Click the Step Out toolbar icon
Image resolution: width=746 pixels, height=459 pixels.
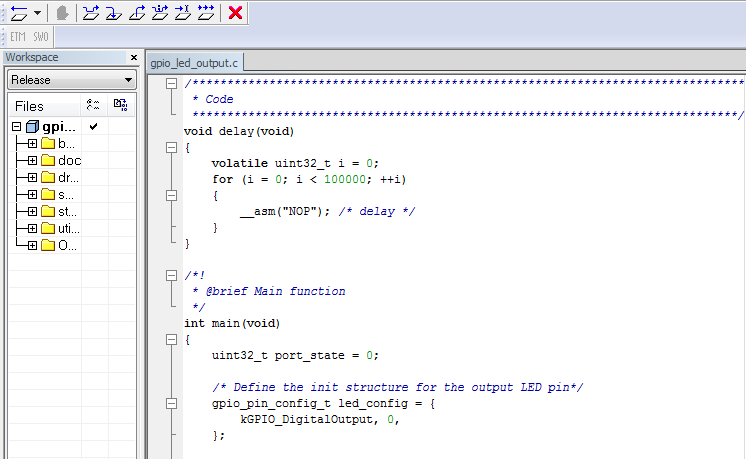(137, 13)
